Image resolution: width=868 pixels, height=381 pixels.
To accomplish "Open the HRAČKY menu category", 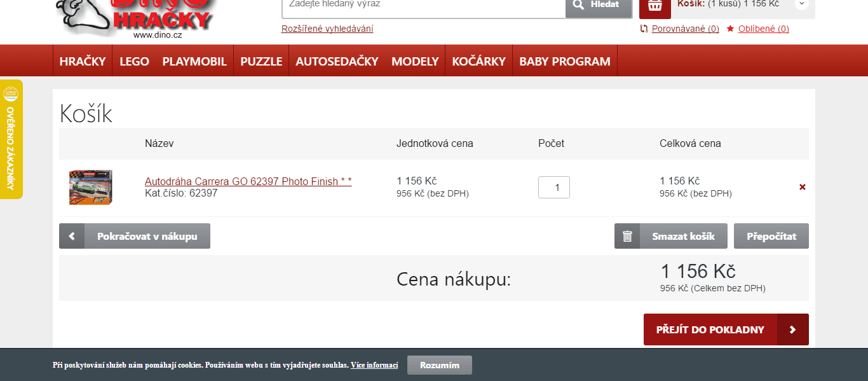I will [x=83, y=61].
